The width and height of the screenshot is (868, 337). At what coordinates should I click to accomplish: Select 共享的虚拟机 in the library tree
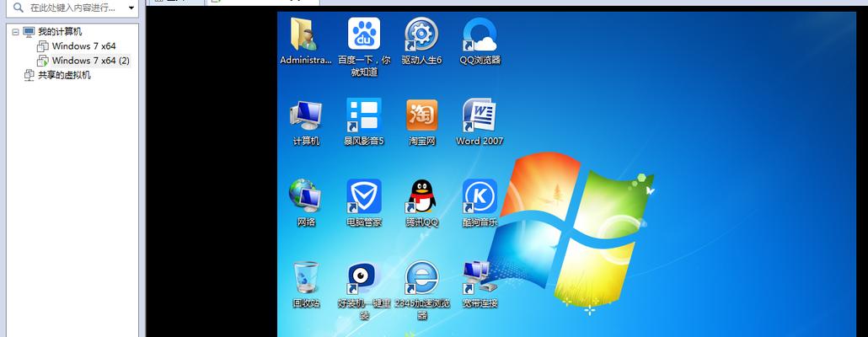click(x=64, y=75)
